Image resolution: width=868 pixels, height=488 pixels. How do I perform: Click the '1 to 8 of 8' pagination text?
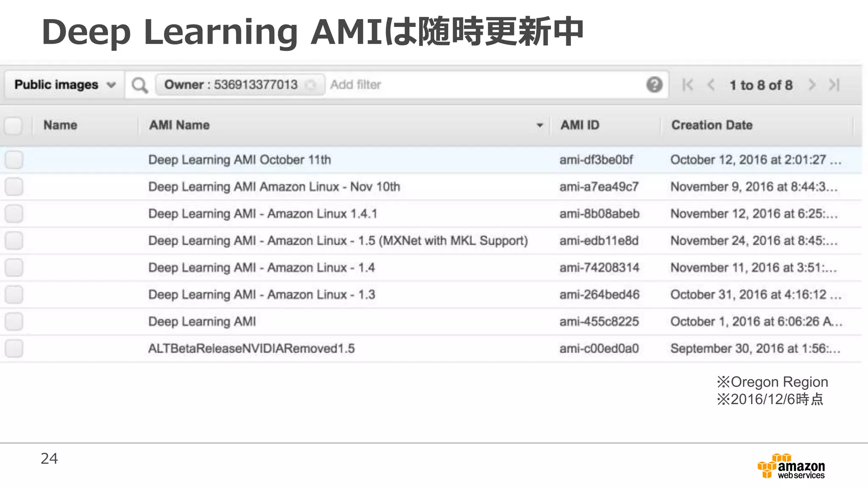(x=761, y=85)
